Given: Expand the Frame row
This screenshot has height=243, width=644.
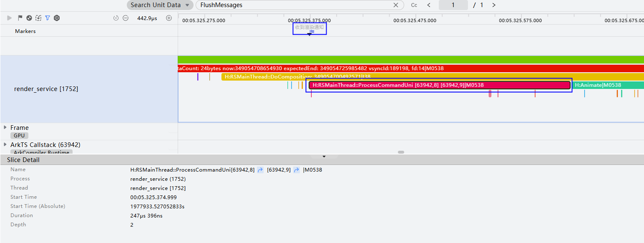Looking at the screenshot, I should tap(5, 127).
